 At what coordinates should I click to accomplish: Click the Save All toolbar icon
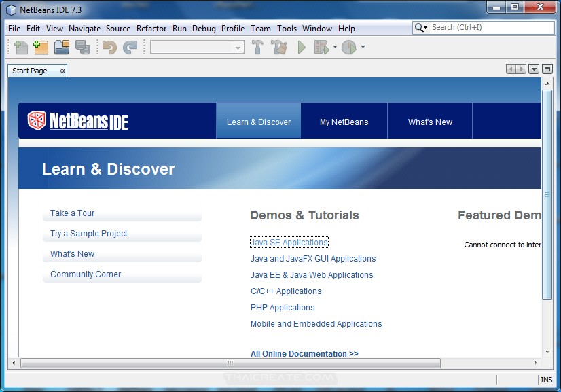coord(84,48)
